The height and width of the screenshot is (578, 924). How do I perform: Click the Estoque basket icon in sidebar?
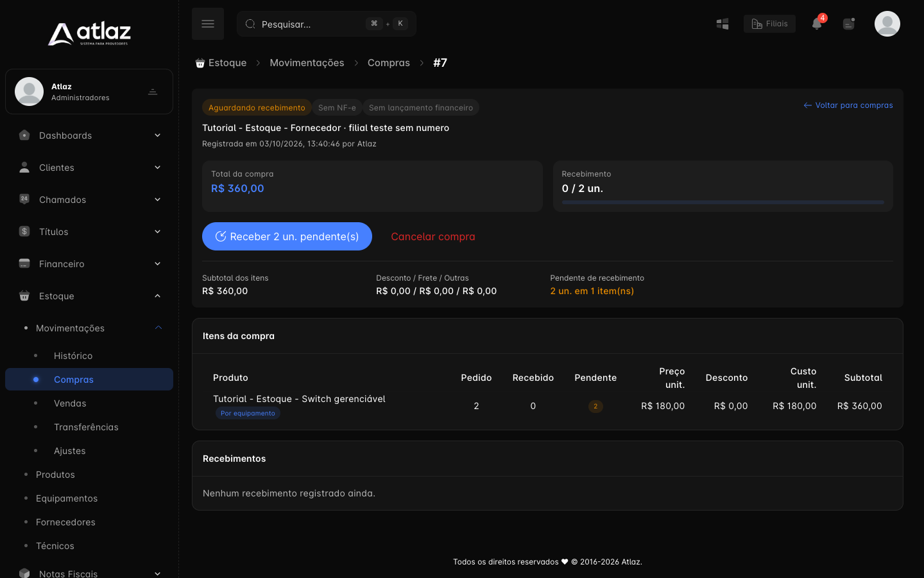point(24,295)
